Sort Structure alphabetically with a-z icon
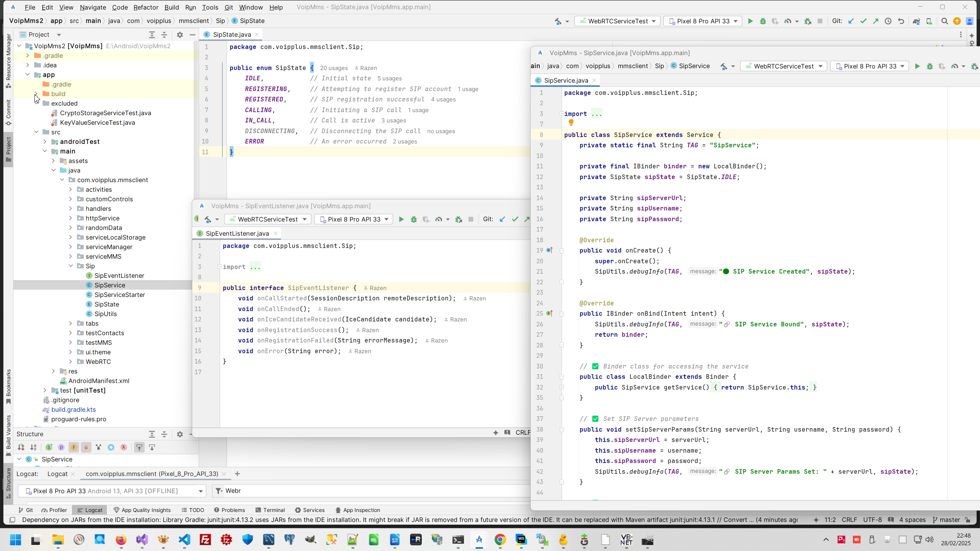 [33, 447]
